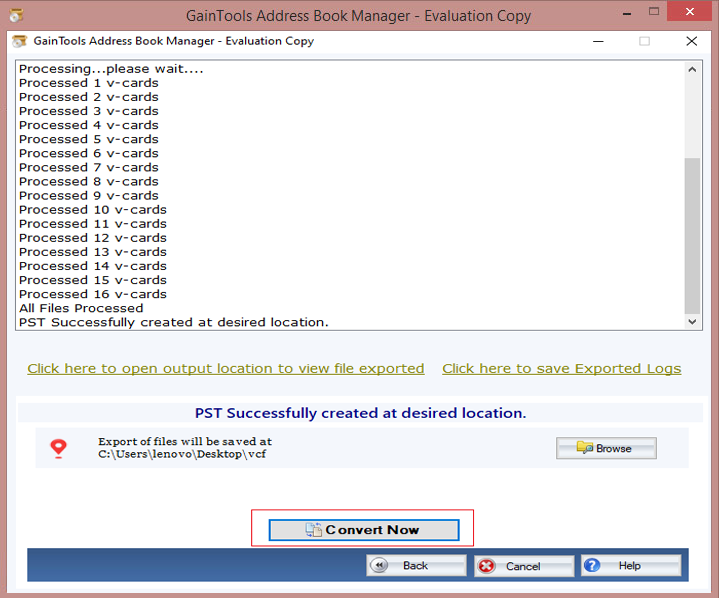
Task: Minimize the inner Address Book Manager window
Action: [x=598, y=41]
